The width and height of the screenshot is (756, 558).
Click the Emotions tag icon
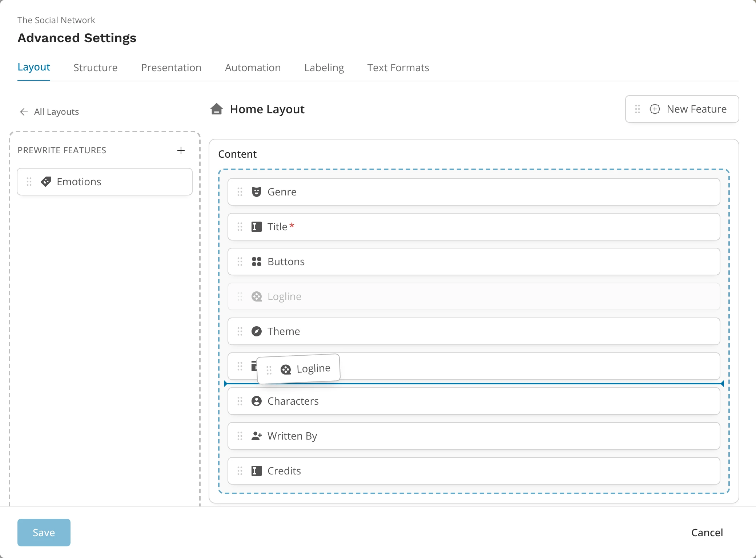[x=46, y=182]
